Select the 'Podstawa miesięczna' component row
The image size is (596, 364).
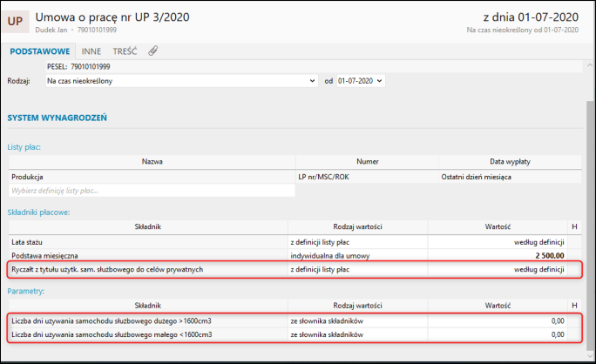pos(295,256)
